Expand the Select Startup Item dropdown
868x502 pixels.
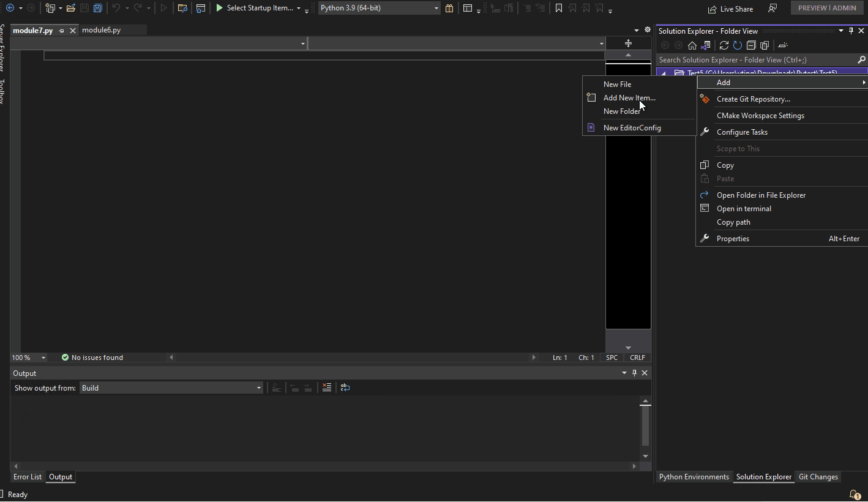pyautogui.click(x=298, y=8)
